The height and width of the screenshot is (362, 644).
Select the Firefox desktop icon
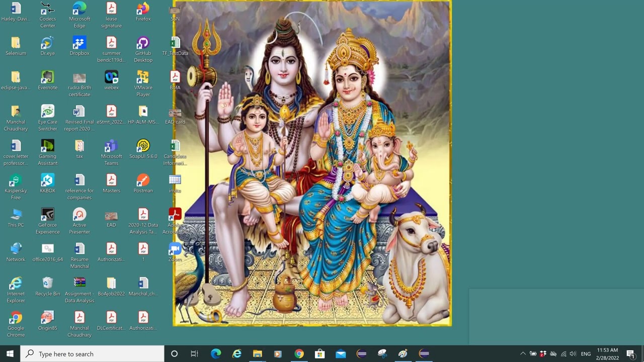tap(143, 12)
